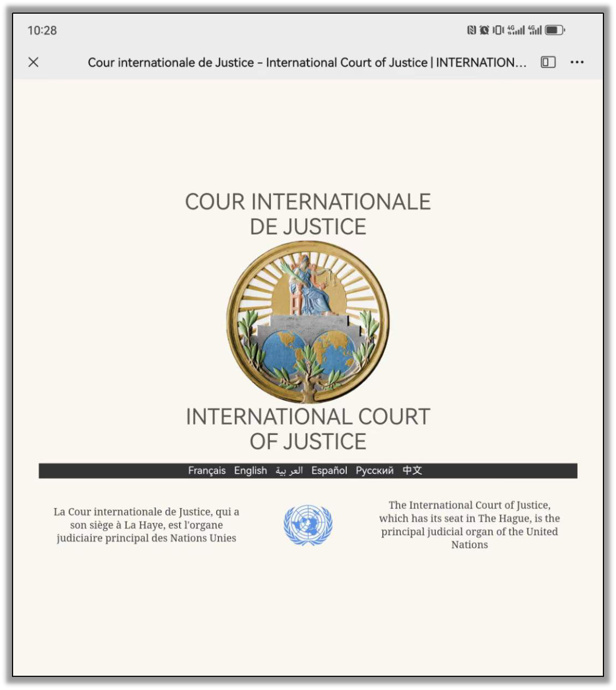Tap the 10:28 clock in status bar
The image size is (616, 690).
(x=42, y=30)
